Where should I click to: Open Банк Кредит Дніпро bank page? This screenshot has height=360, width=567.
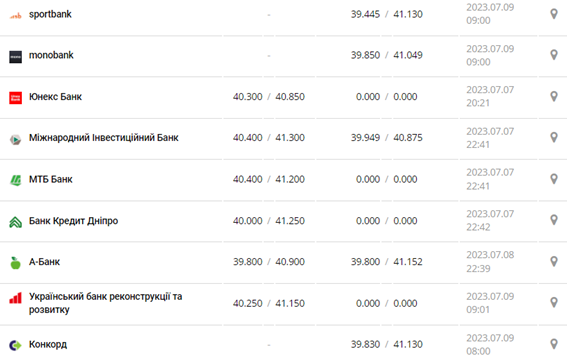point(73,221)
